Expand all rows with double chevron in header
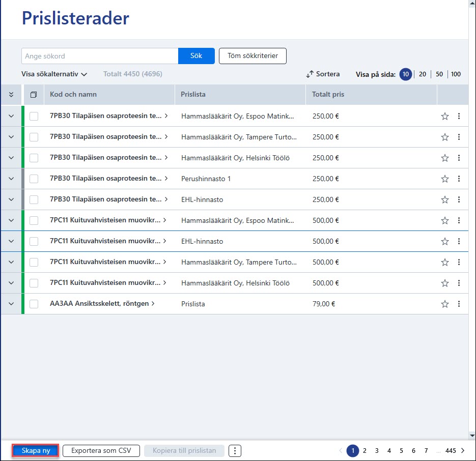Screen dimensions: 476x461 pos(11,95)
